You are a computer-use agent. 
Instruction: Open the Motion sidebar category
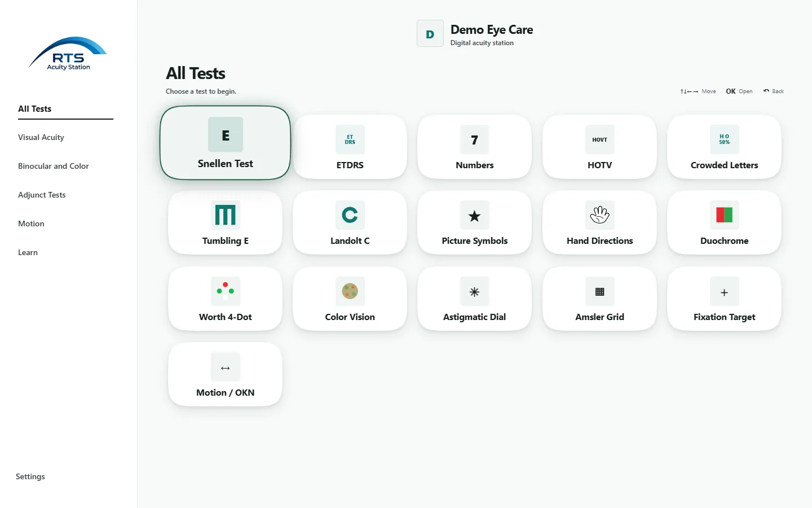point(31,224)
